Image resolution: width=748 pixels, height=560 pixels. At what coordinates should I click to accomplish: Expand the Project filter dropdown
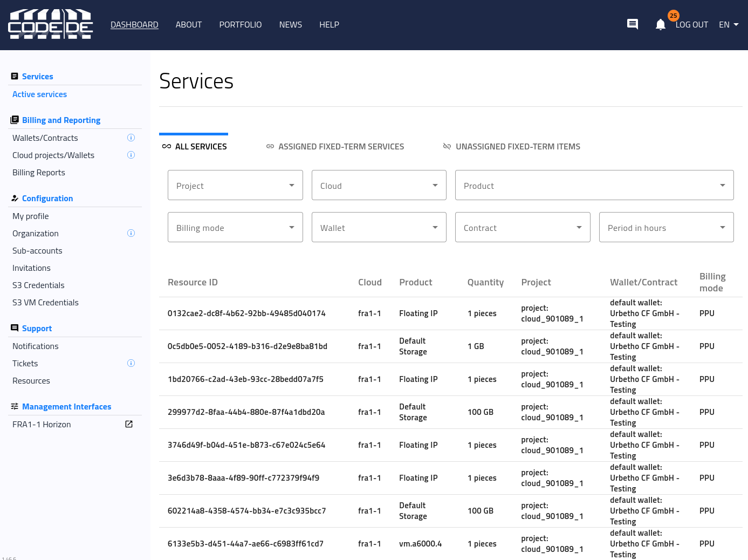[x=235, y=186]
